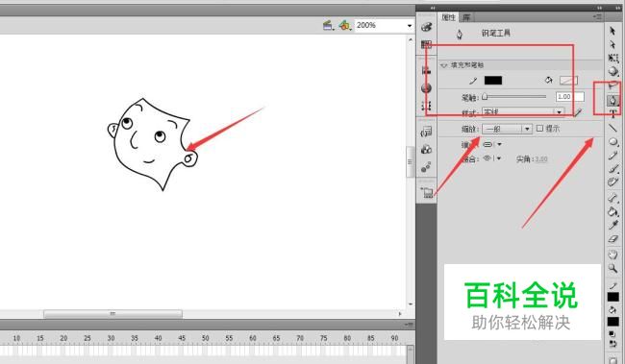This screenshot has height=364, width=625.
Task: Collapse the 填充和笔触 section
Action: click(x=443, y=65)
